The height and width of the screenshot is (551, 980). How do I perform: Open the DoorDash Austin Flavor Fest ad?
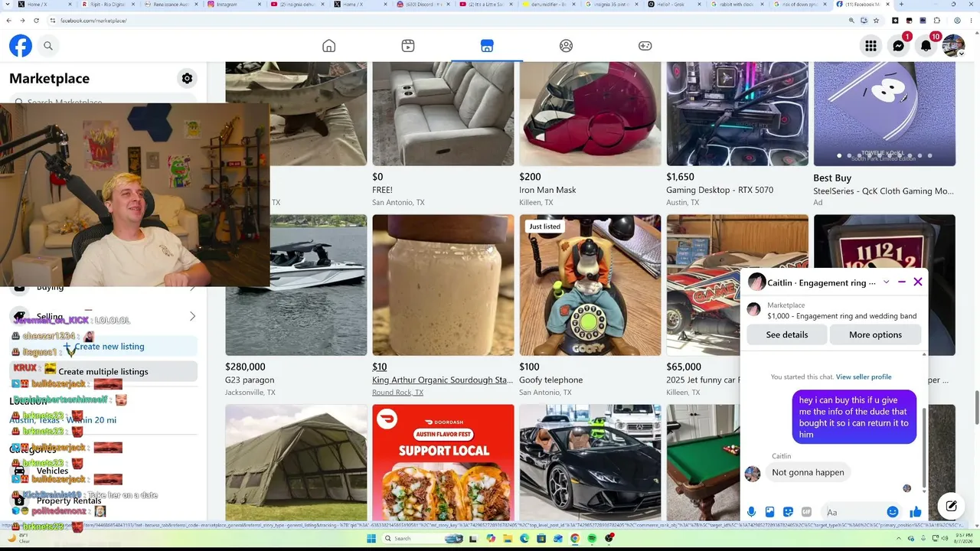[443, 463]
